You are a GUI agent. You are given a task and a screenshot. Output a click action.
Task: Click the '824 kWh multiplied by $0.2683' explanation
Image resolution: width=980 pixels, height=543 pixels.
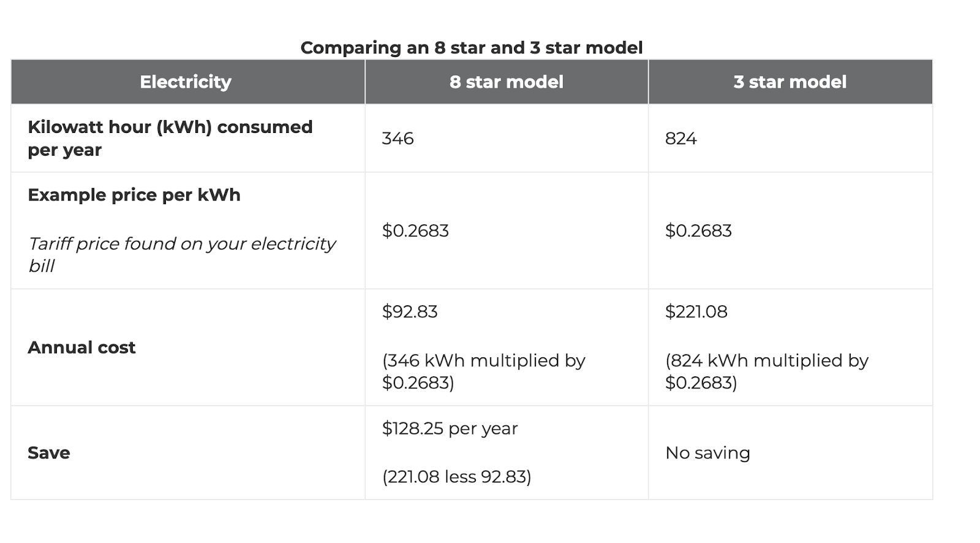point(767,371)
